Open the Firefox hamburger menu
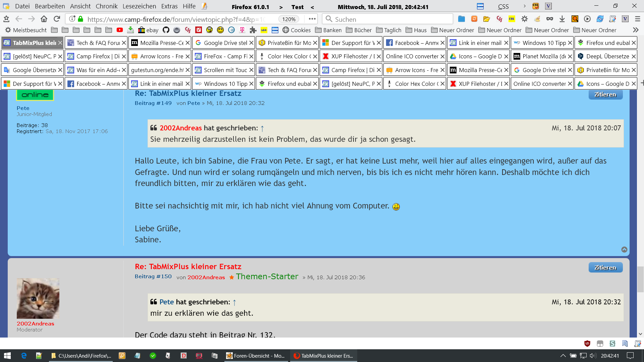The image size is (644, 362). click(x=638, y=19)
